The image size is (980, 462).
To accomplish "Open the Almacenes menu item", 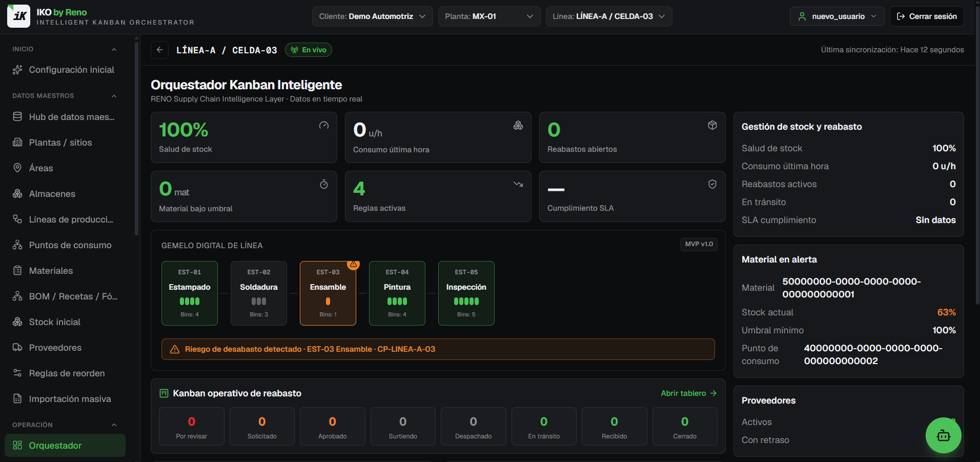I will click(x=65, y=194).
